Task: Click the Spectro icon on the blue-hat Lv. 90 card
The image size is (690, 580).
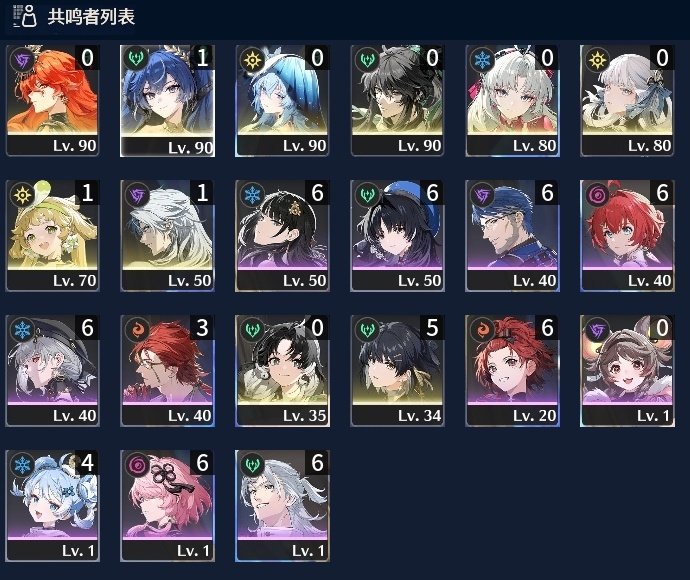Action: [252, 59]
